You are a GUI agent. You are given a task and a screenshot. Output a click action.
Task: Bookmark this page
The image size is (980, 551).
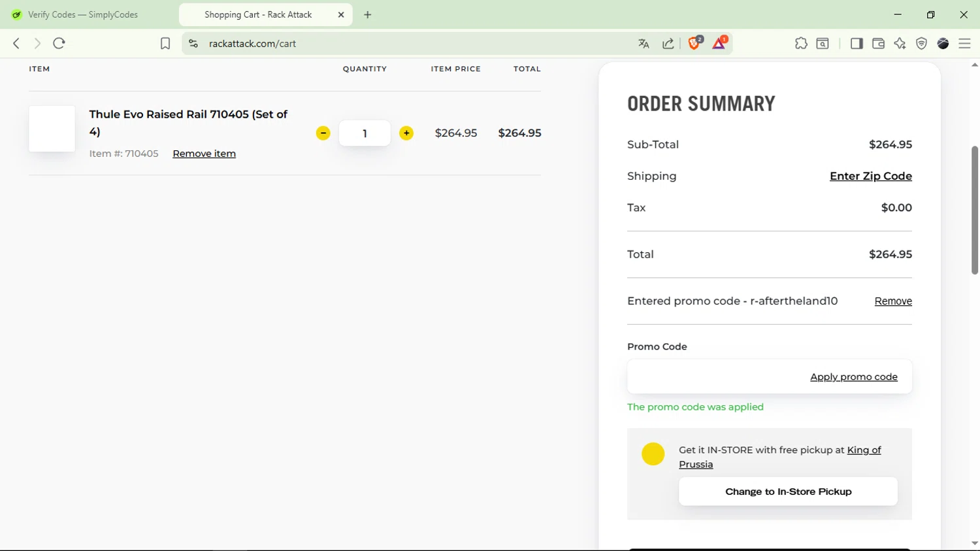(x=165, y=43)
